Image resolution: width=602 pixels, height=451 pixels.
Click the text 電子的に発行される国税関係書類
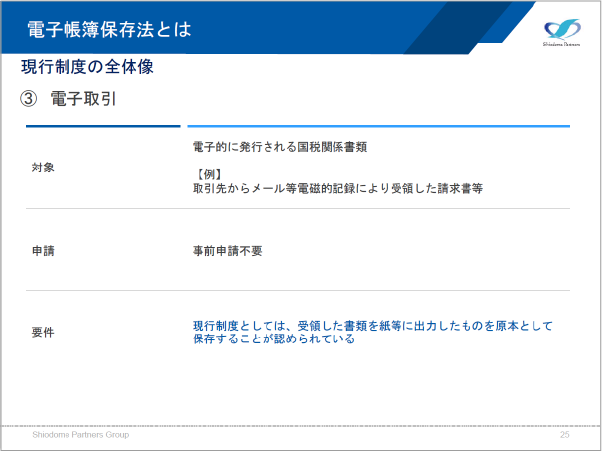pos(280,147)
